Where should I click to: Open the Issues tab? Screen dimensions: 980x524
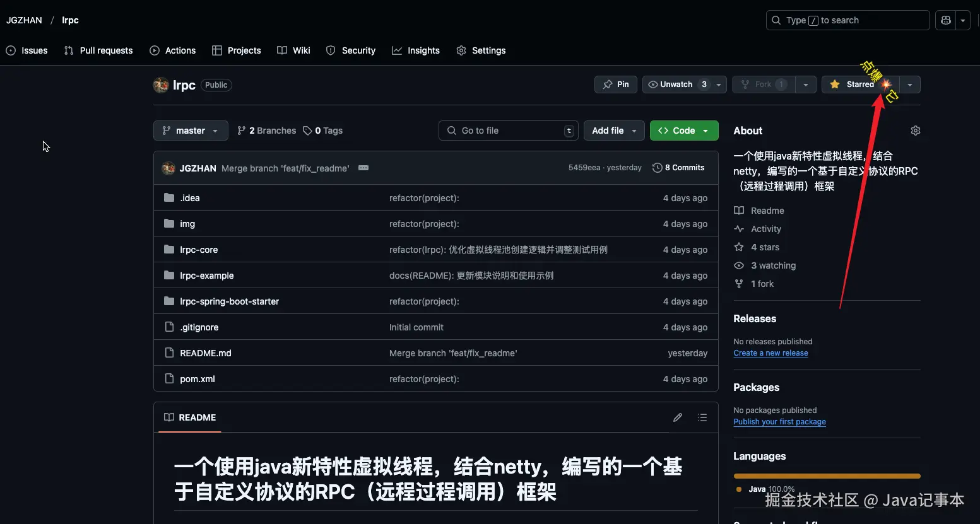pos(27,50)
